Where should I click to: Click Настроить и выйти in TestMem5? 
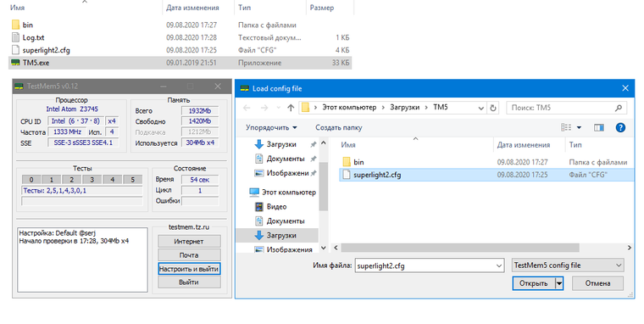click(189, 269)
